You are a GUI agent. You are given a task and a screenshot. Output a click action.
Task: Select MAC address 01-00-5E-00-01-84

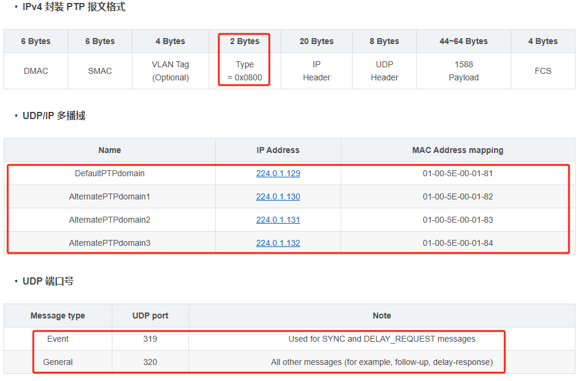(458, 243)
